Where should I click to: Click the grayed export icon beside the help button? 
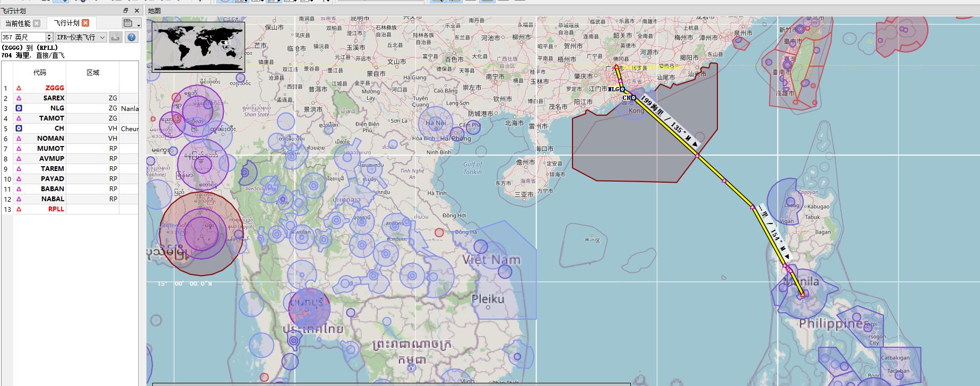coord(116,37)
